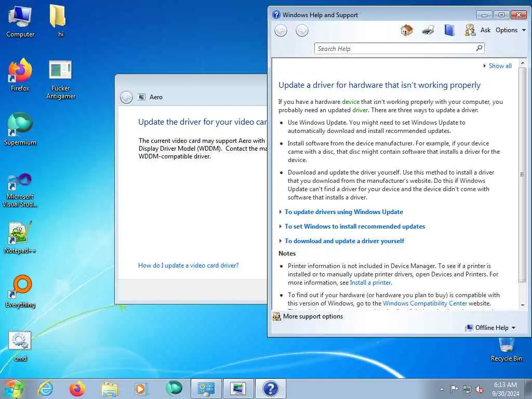Follow the Install a printer link
Image resolution: width=532 pixels, height=399 pixels.
tap(370, 283)
